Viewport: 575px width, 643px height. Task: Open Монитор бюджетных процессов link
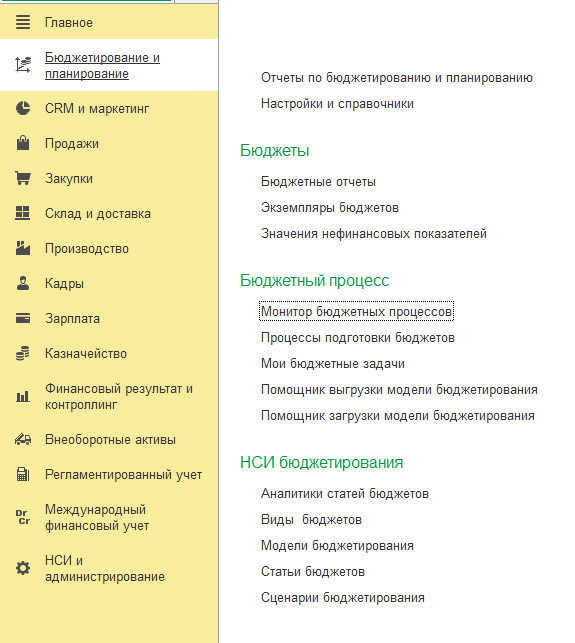point(356,312)
